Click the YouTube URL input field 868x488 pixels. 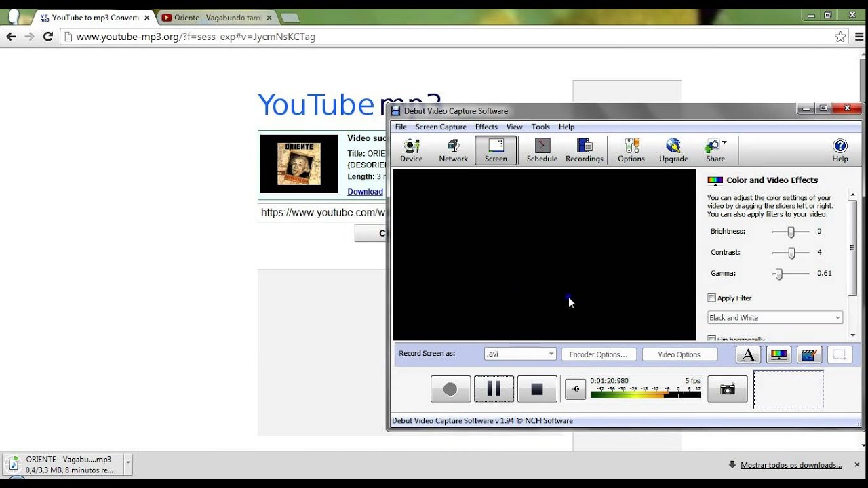tap(322, 213)
